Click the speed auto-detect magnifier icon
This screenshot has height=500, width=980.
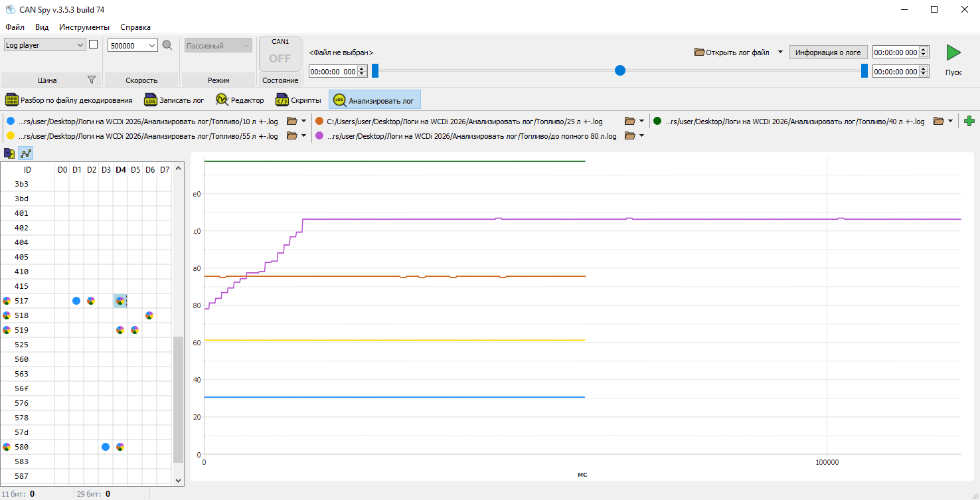click(167, 45)
